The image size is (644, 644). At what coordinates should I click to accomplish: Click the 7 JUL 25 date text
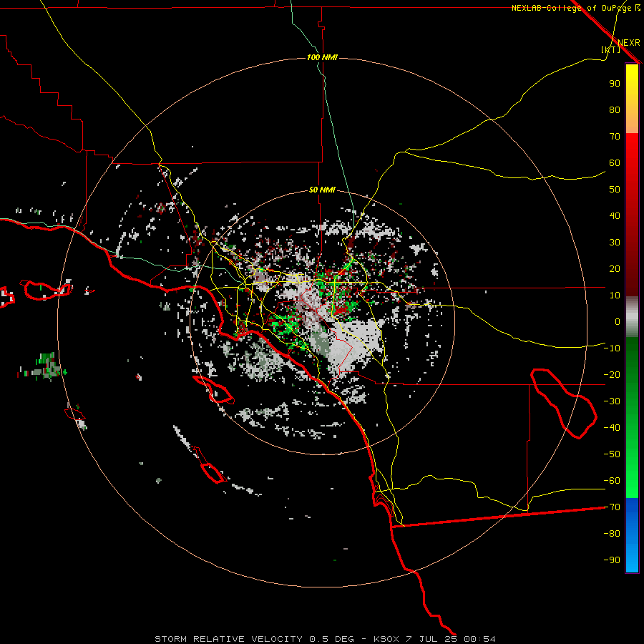[431, 639]
